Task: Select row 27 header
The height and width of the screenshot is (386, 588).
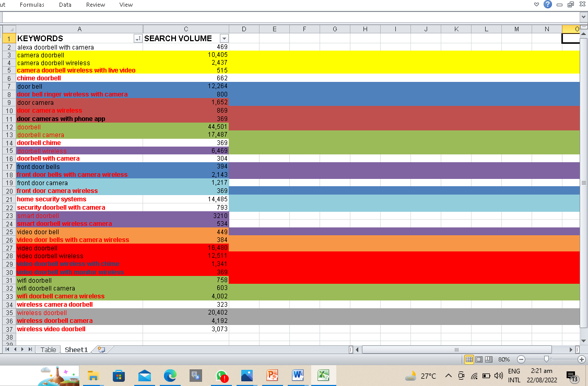Action: click(9, 248)
